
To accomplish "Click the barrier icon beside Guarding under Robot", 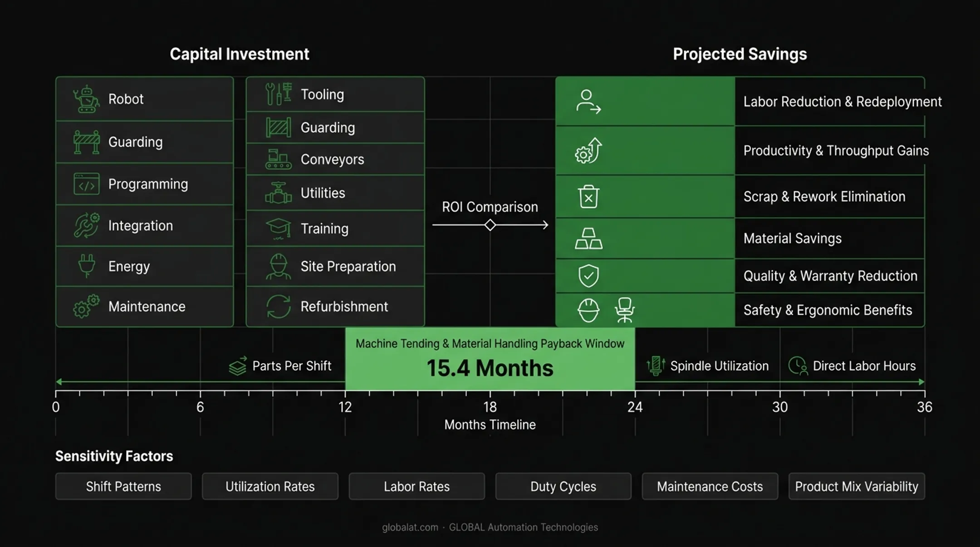I will click(86, 142).
